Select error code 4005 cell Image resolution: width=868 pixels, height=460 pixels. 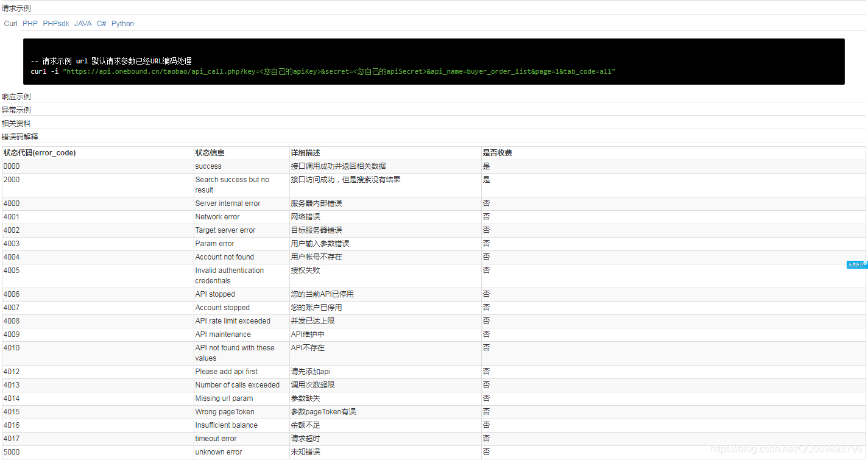(x=97, y=276)
